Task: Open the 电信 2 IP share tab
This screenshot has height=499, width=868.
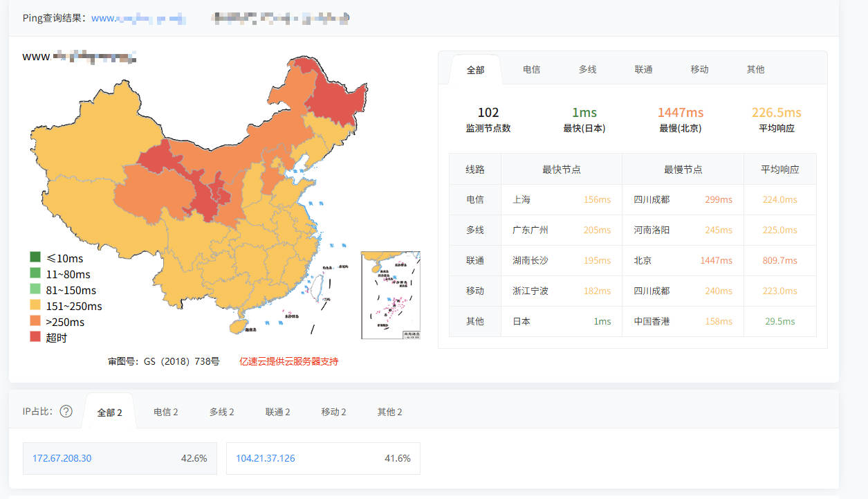Action: point(165,412)
